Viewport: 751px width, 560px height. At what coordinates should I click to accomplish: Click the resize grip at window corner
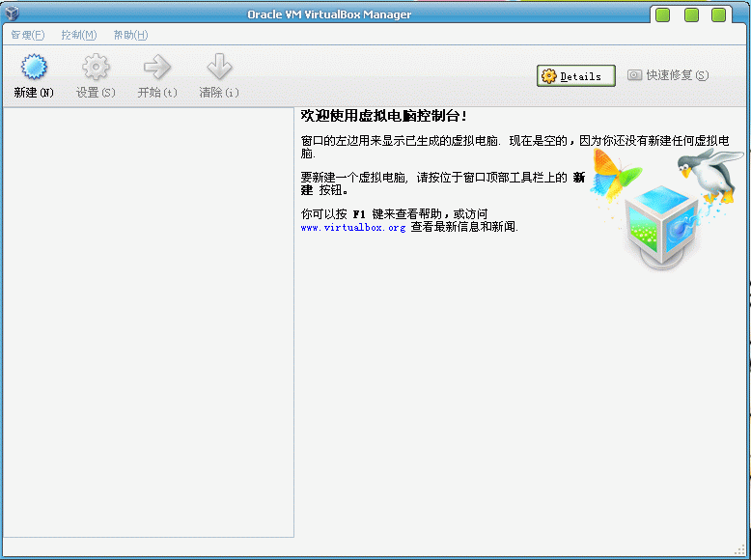pyautogui.click(x=740, y=550)
